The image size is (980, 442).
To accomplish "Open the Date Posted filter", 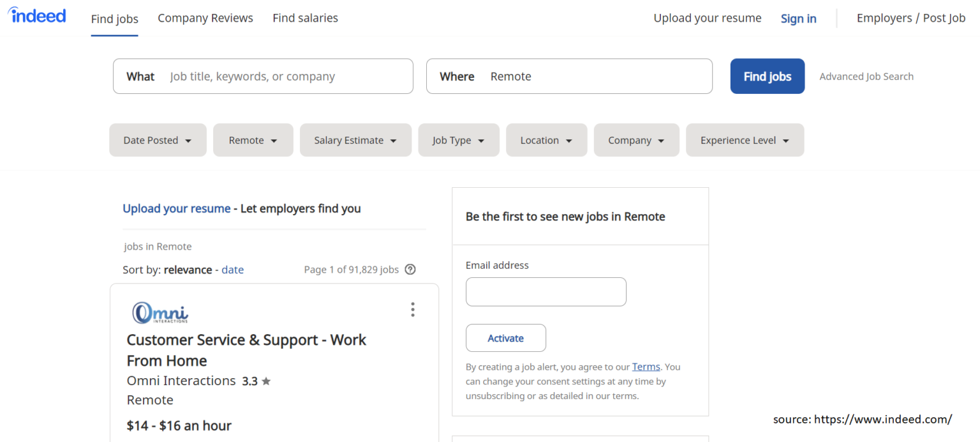I will pyautogui.click(x=158, y=140).
